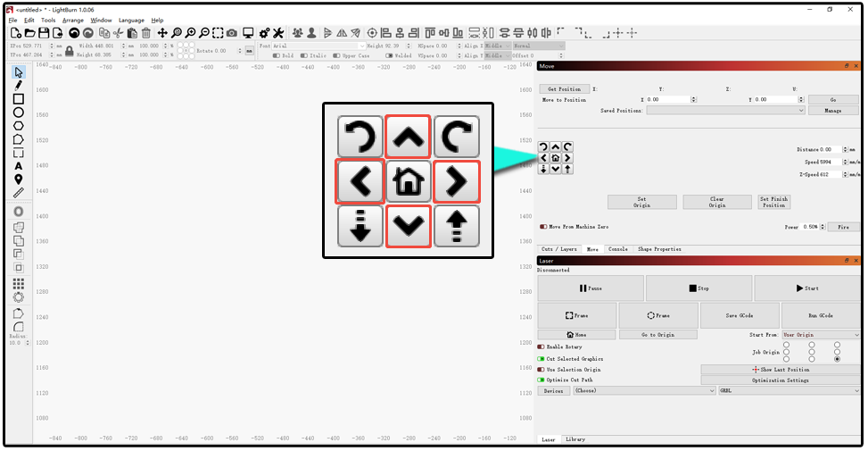Screen dimensions: 868x451
Task: Click home icon in Move jog pad
Action: pyautogui.click(x=555, y=158)
